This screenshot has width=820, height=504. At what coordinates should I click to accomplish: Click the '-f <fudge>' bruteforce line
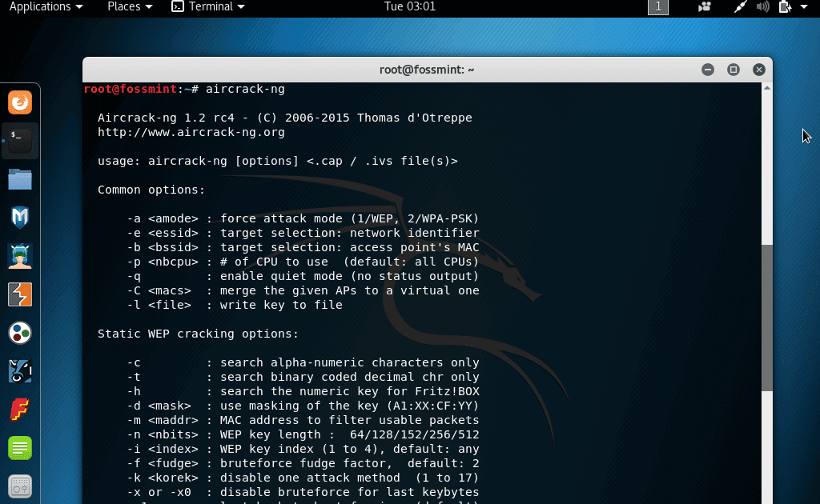coord(303,463)
